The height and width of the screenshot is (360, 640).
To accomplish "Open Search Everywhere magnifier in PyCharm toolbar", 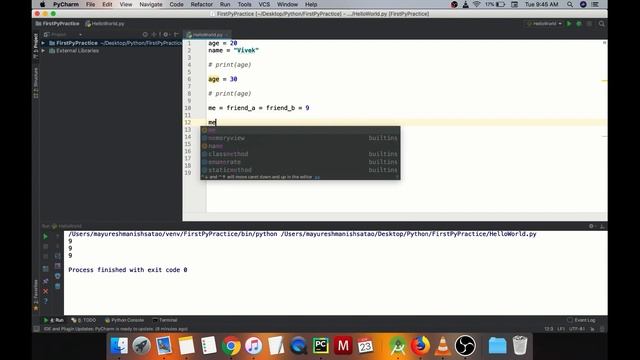I will [x=601, y=24].
